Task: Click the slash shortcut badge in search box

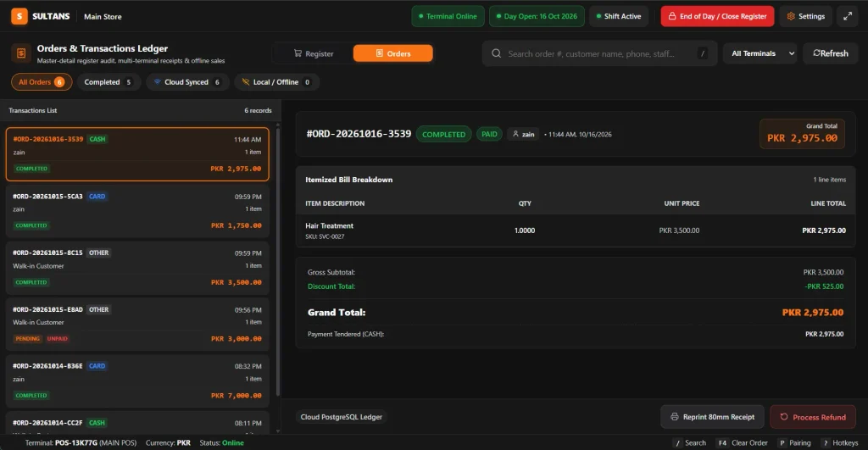Action: (703, 53)
